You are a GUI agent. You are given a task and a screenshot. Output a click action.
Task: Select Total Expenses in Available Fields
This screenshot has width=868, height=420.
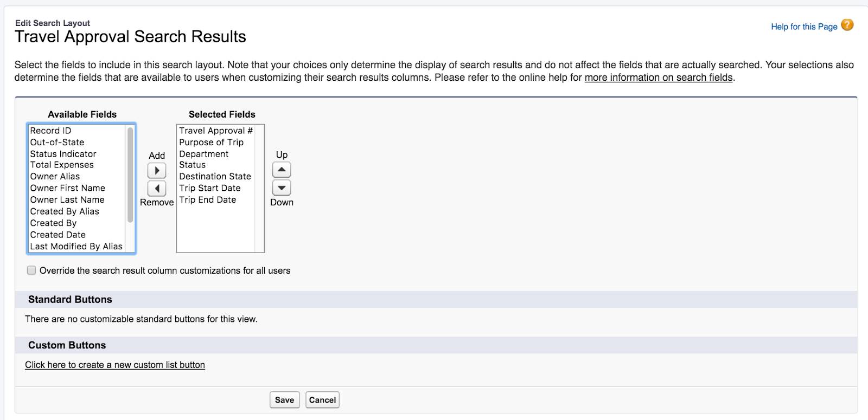(x=62, y=165)
